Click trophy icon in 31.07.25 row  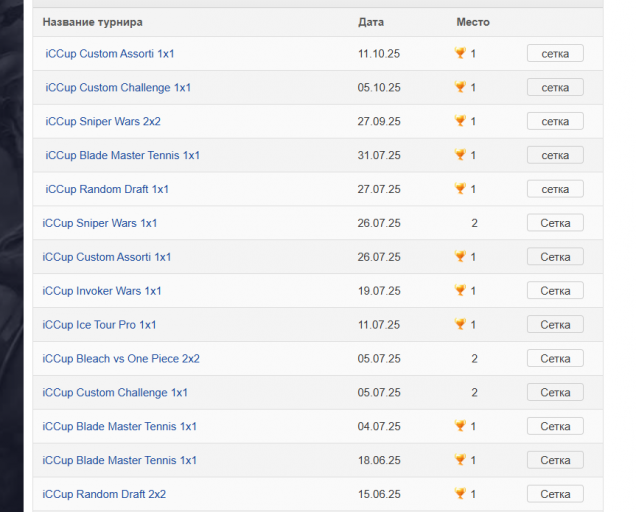[460, 155]
